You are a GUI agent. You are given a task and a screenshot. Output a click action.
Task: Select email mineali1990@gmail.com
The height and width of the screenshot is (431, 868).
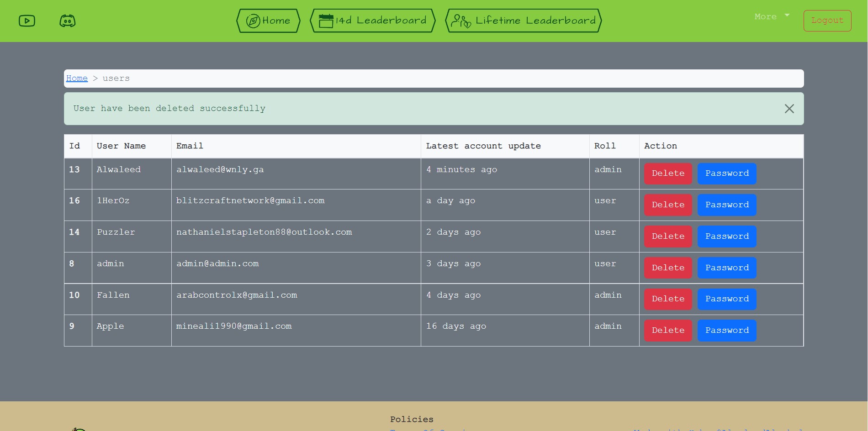pyautogui.click(x=234, y=326)
